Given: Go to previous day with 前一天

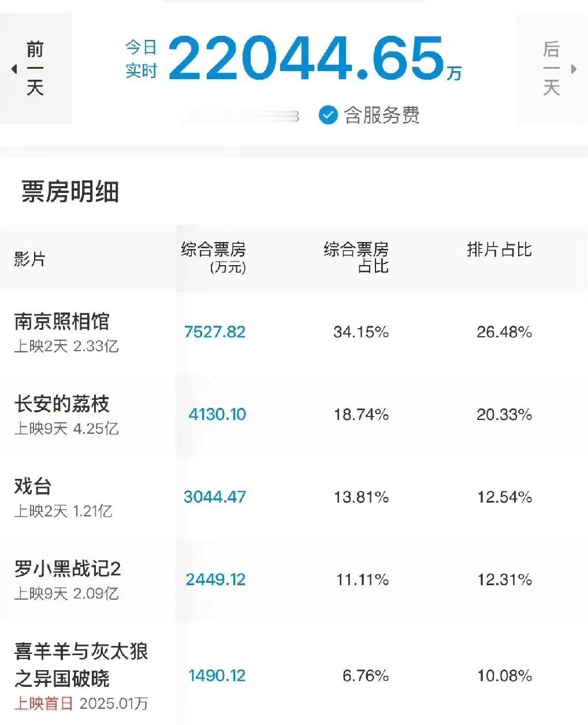Looking at the screenshot, I should (x=35, y=69).
